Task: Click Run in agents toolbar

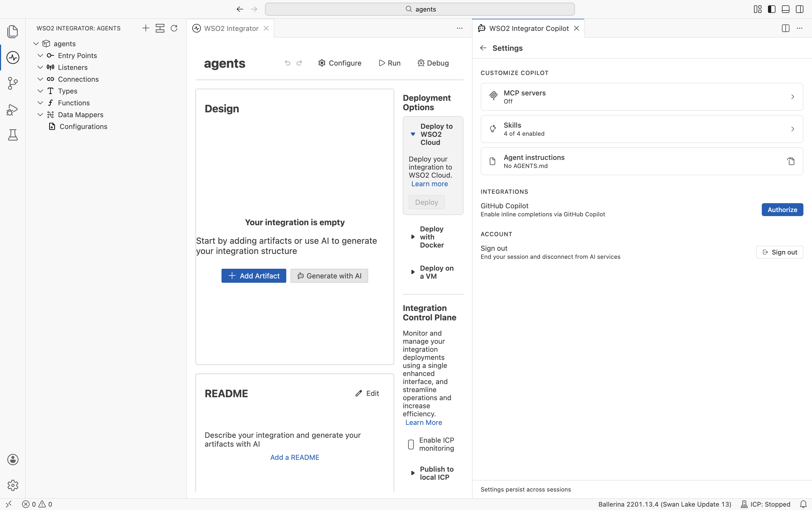Action: (x=390, y=63)
